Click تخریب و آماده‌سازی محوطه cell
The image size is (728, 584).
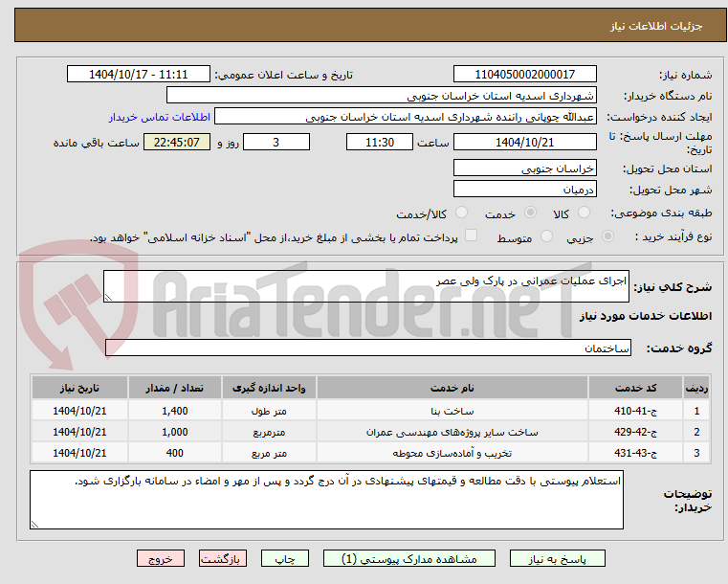click(x=452, y=453)
